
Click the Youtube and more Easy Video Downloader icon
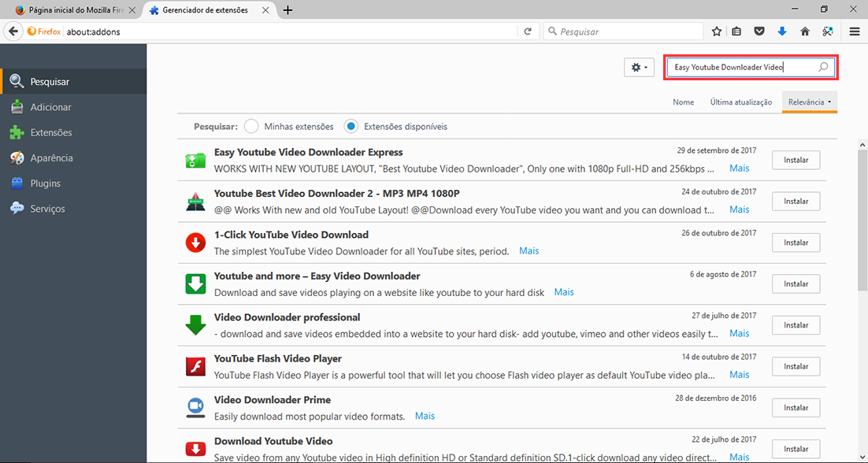pos(195,283)
